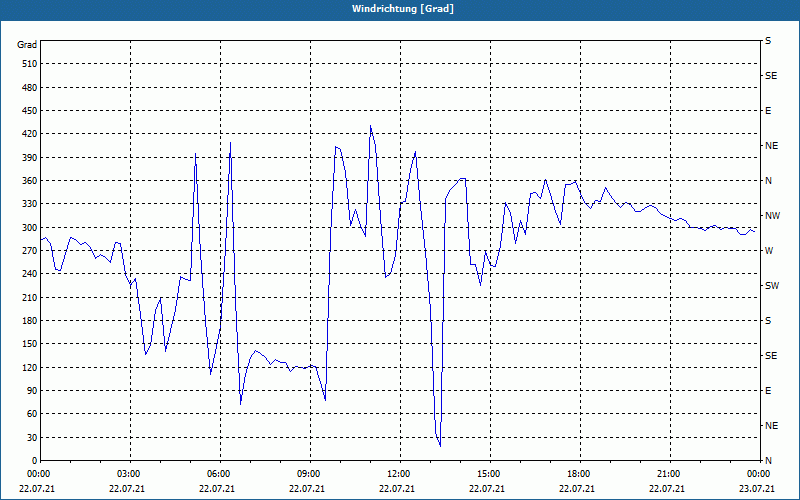Click the chart title 'Windrichtung [Grad]'

pos(403,9)
